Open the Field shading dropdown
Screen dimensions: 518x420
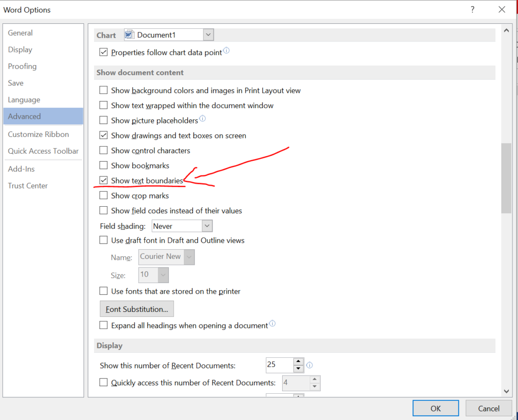click(x=207, y=226)
